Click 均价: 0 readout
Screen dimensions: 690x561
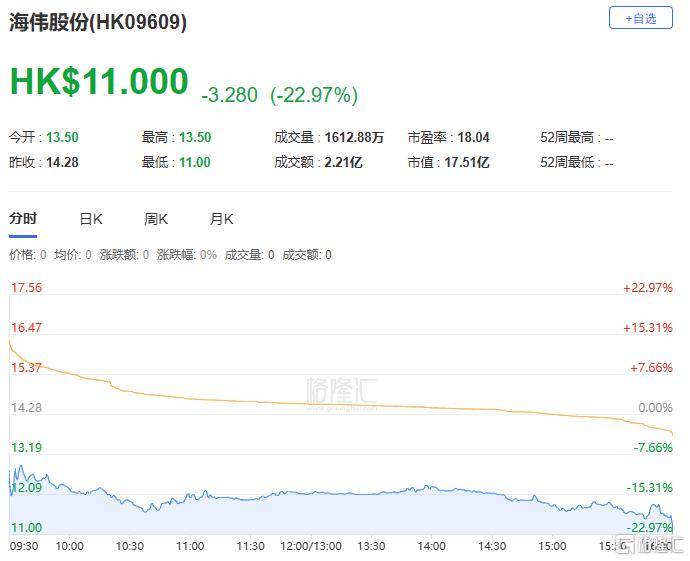[73, 255]
